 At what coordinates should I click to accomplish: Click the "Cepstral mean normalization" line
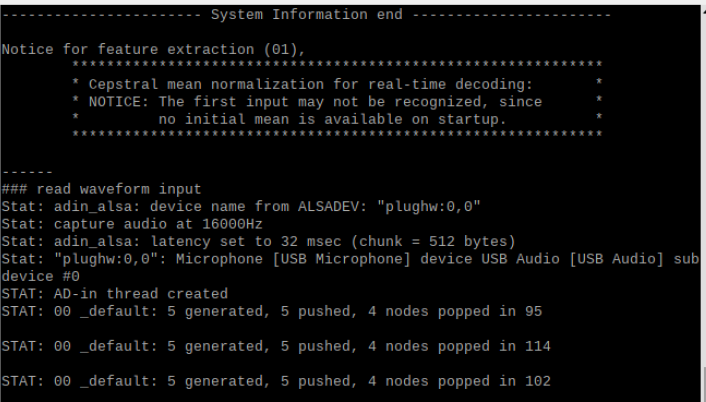pyautogui.click(x=311, y=84)
